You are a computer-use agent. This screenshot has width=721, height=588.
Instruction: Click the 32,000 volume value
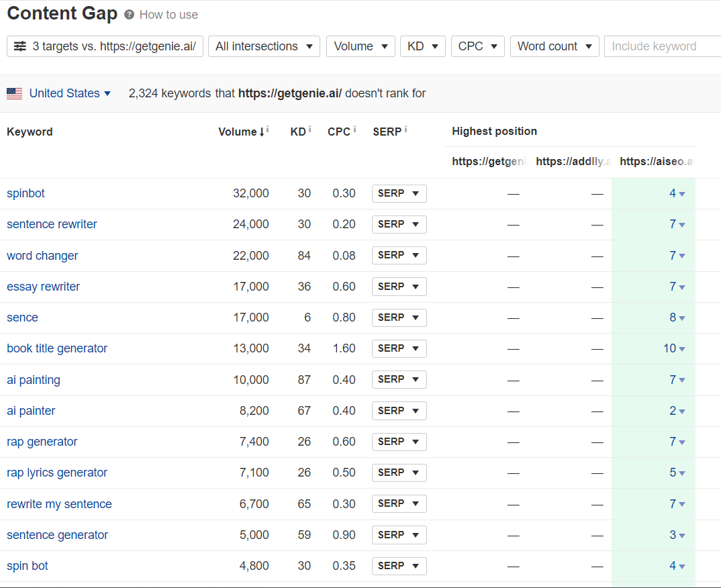point(250,193)
